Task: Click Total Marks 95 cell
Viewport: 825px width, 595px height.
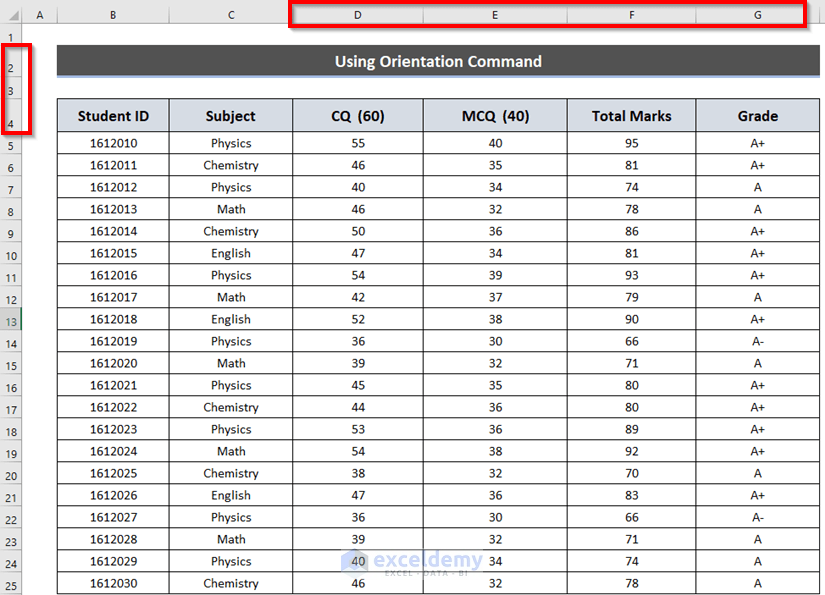Action: (x=631, y=143)
